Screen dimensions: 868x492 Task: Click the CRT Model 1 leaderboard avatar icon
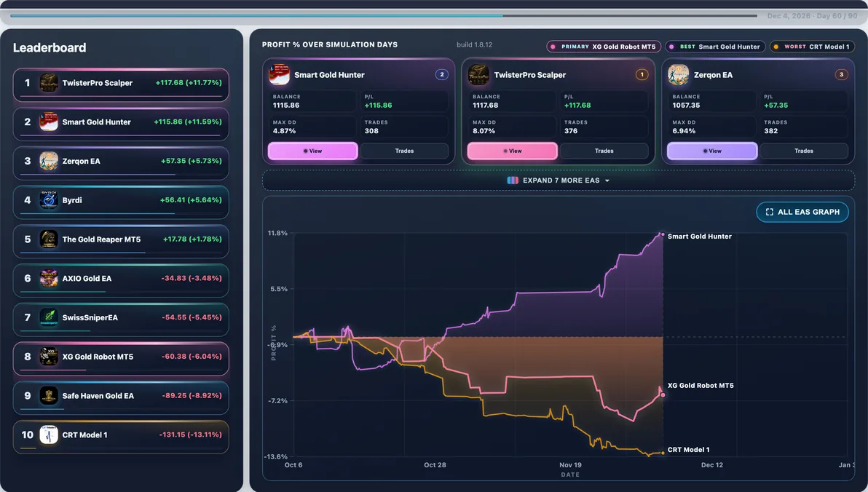[x=49, y=435]
